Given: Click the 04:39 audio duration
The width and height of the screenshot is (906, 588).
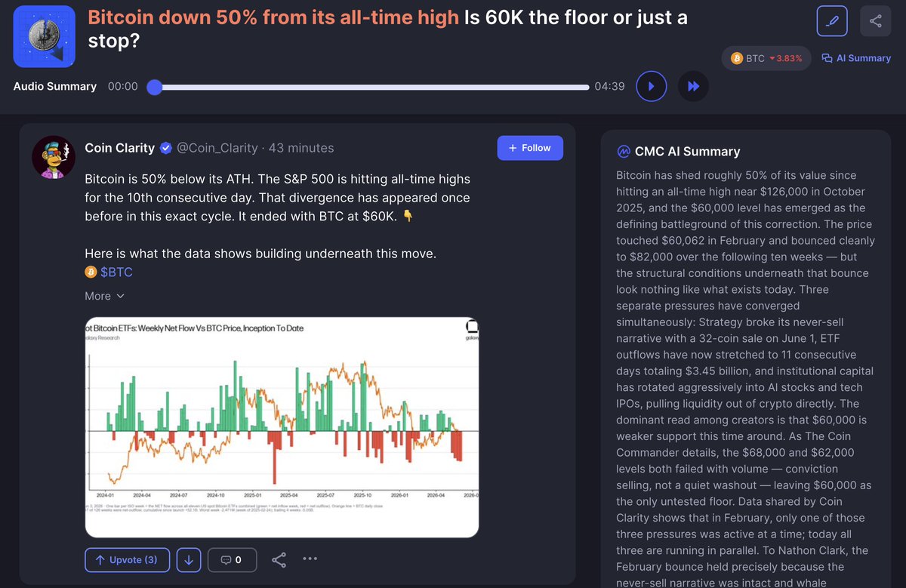Looking at the screenshot, I should (609, 86).
